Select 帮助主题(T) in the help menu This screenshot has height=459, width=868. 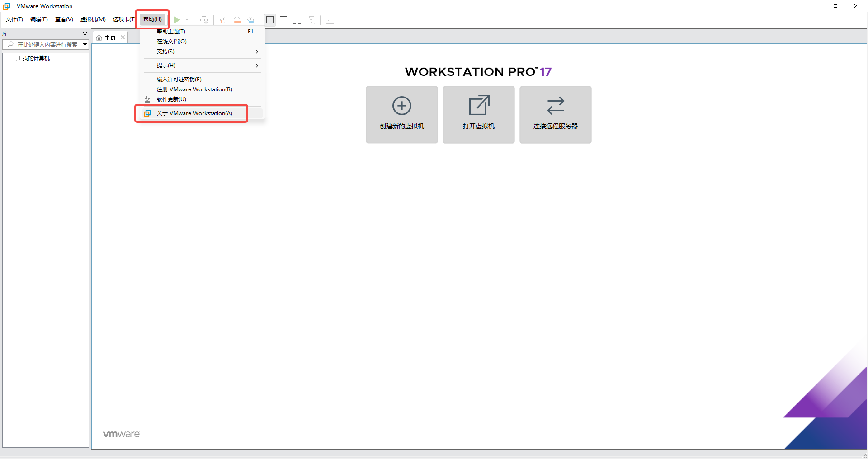click(203, 32)
